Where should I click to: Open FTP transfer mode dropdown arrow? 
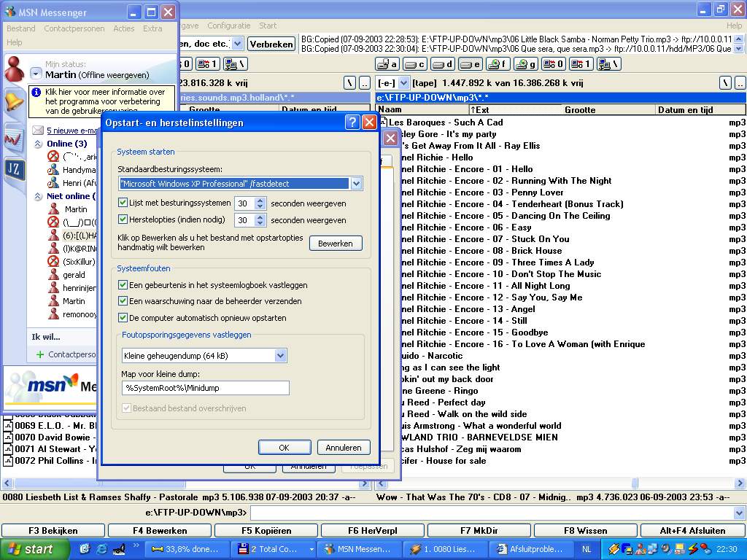click(238, 44)
